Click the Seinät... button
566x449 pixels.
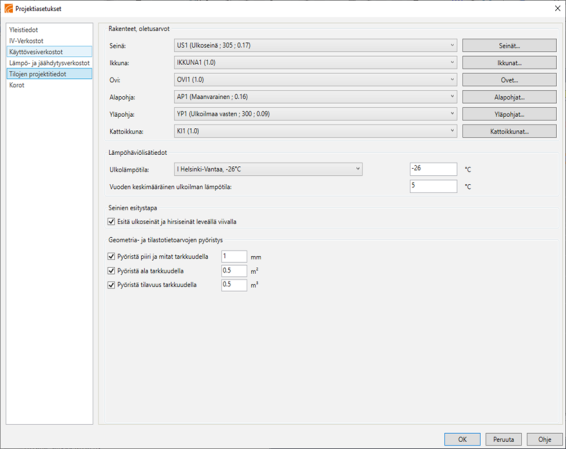click(x=509, y=45)
